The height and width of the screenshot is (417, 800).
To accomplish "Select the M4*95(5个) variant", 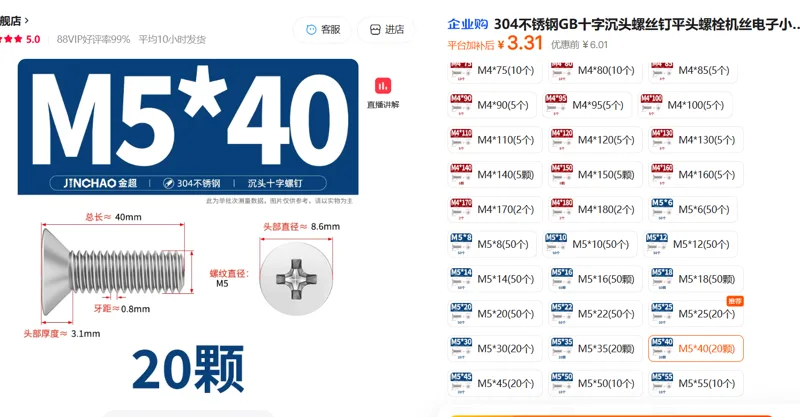I will click(x=587, y=105).
